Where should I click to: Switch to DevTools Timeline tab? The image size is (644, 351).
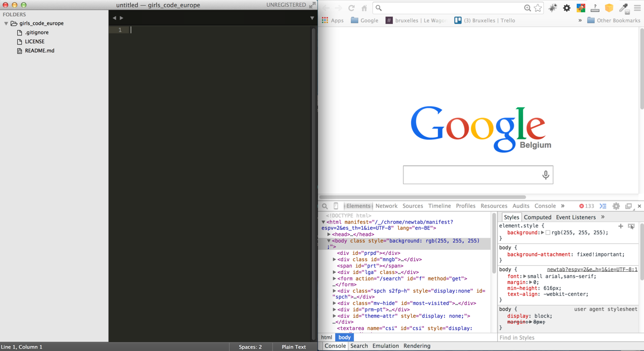(440, 206)
